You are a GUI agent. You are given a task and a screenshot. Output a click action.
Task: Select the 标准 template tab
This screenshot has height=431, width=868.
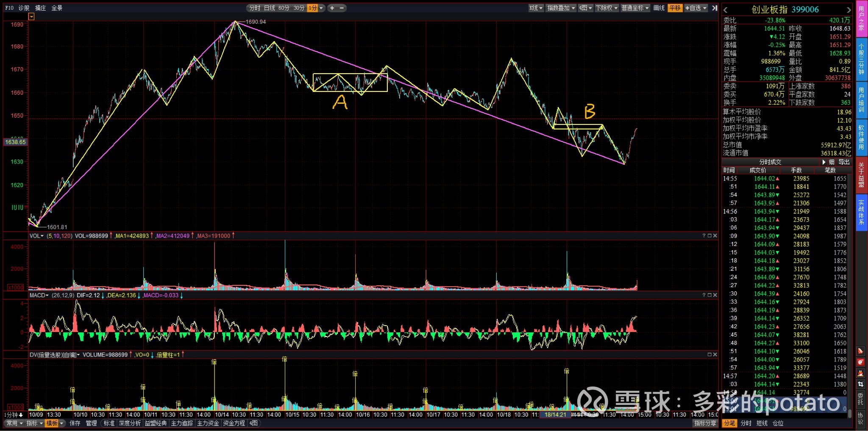tap(109, 423)
